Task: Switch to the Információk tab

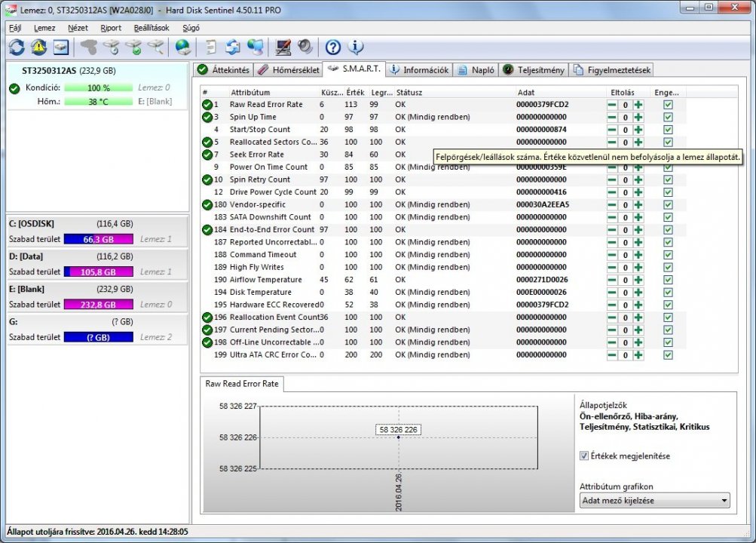Action: (x=419, y=70)
